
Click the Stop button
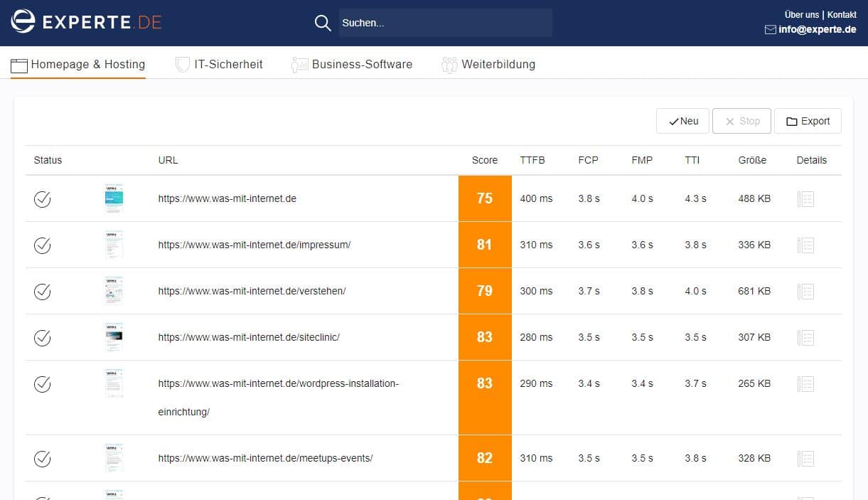click(741, 121)
